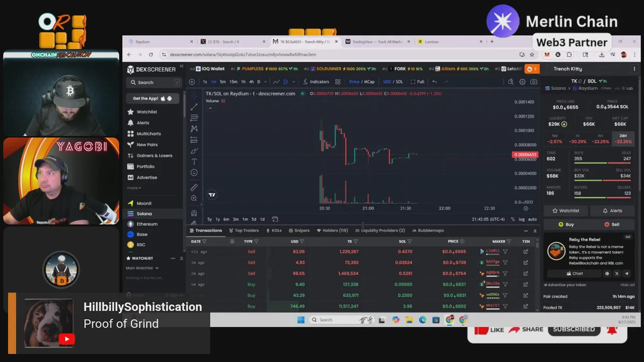Image resolution: width=644 pixels, height=362 pixels.
Task: Open the Holders (119) tab
Action: click(332, 231)
